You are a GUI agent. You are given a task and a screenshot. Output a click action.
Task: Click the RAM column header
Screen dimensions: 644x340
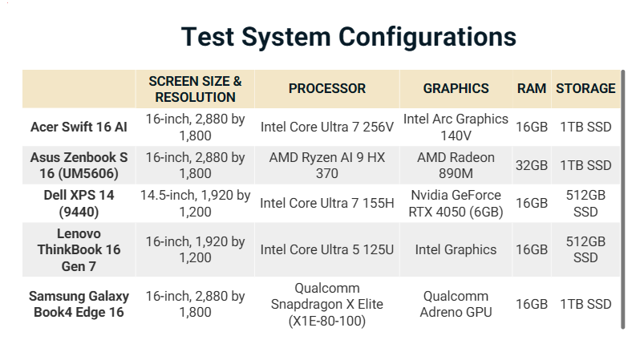pyautogui.click(x=532, y=89)
